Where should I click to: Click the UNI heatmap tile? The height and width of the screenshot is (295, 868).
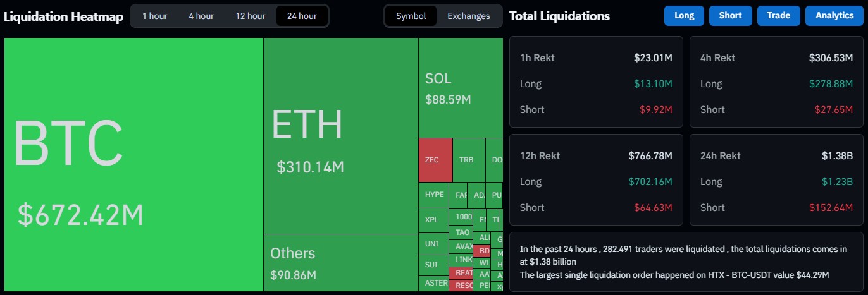(x=433, y=244)
